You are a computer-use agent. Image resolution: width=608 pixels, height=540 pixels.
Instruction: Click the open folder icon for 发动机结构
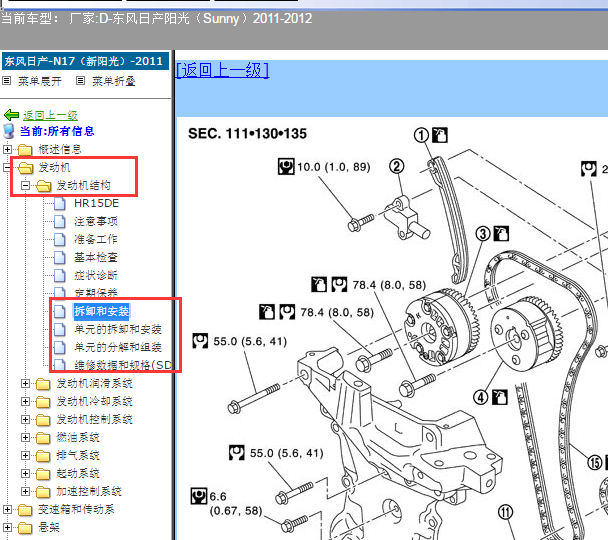43,186
